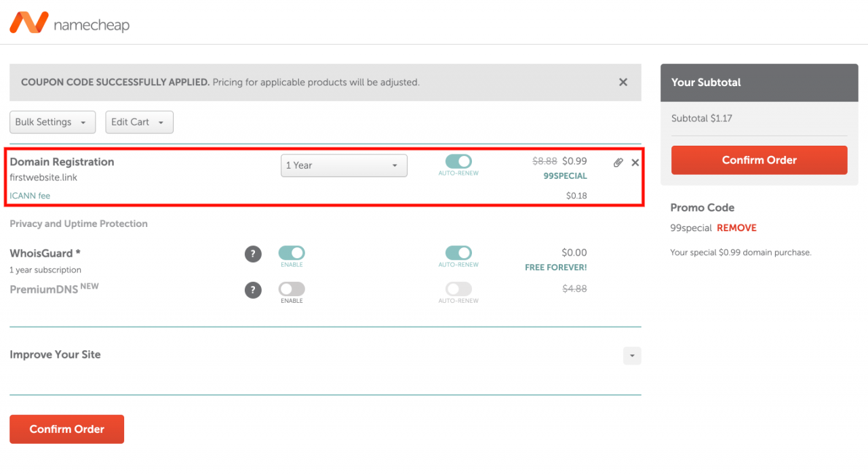Click the Promo Code heading
868x475 pixels.
(x=703, y=208)
